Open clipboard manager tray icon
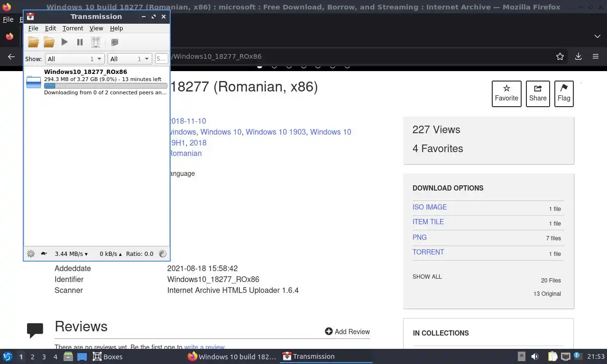 coord(552,356)
